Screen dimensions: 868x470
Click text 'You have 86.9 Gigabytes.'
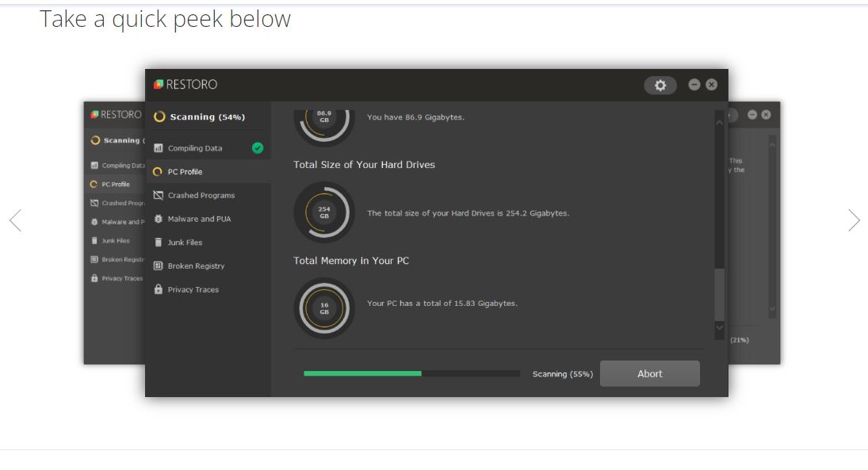(x=415, y=117)
